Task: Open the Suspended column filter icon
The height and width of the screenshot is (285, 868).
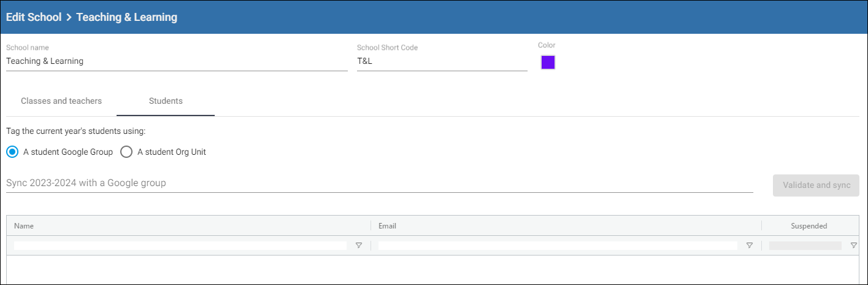Action: pyautogui.click(x=853, y=246)
